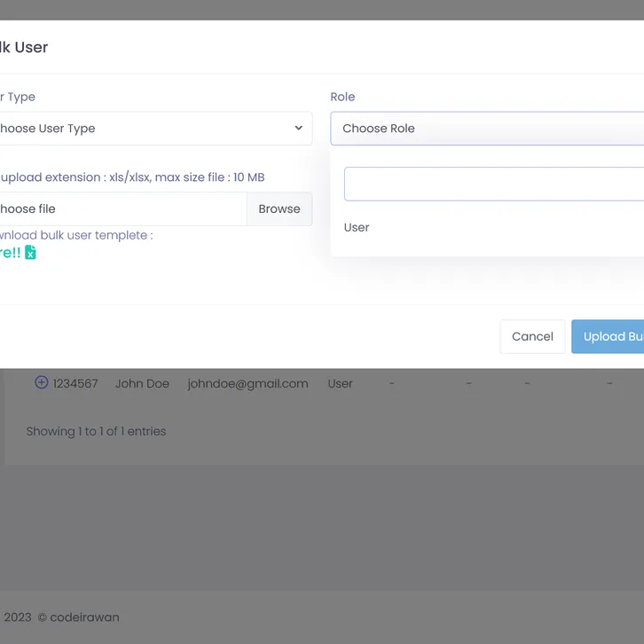Select the John Doe name cell
The width and height of the screenshot is (644, 644).
tap(142, 384)
